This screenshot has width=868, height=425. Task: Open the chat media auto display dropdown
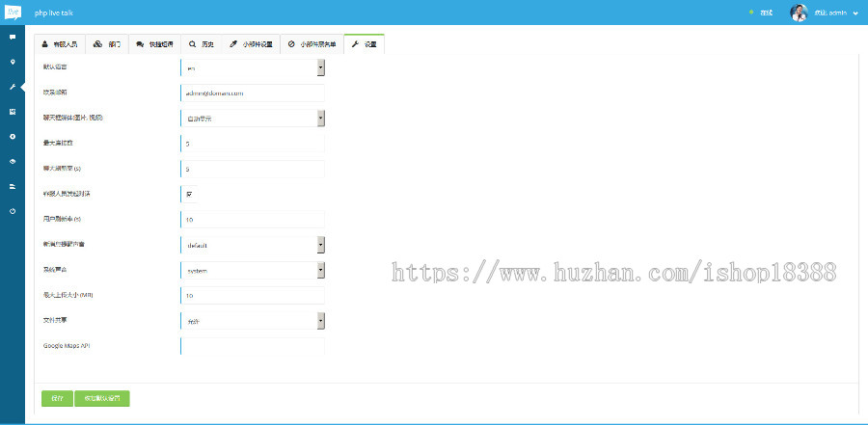tap(253, 118)
